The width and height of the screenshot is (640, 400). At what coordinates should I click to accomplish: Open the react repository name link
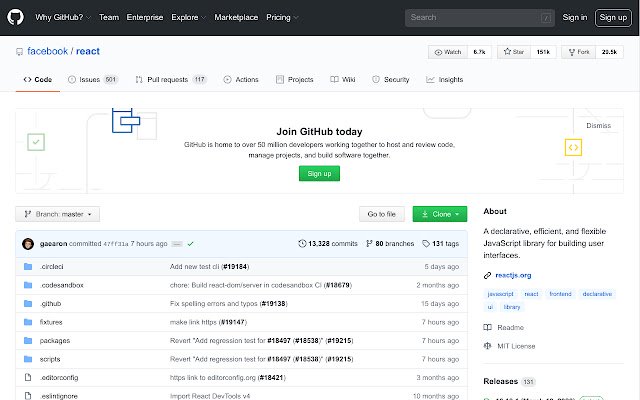88,51
